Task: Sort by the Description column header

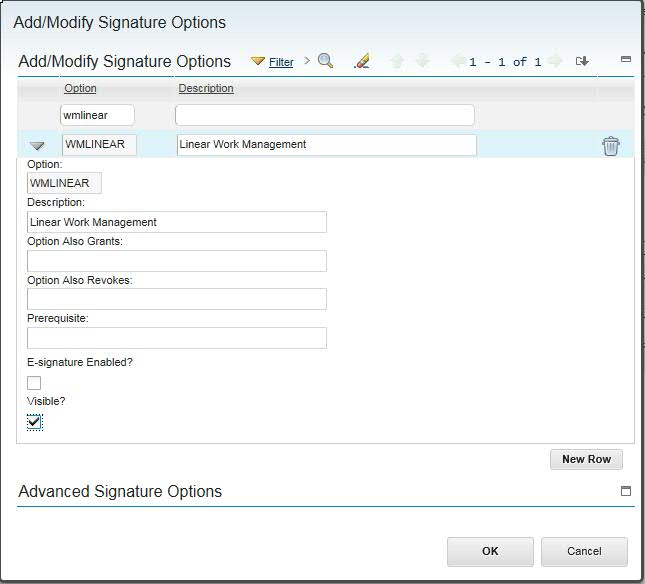Action: pos(205,88)
